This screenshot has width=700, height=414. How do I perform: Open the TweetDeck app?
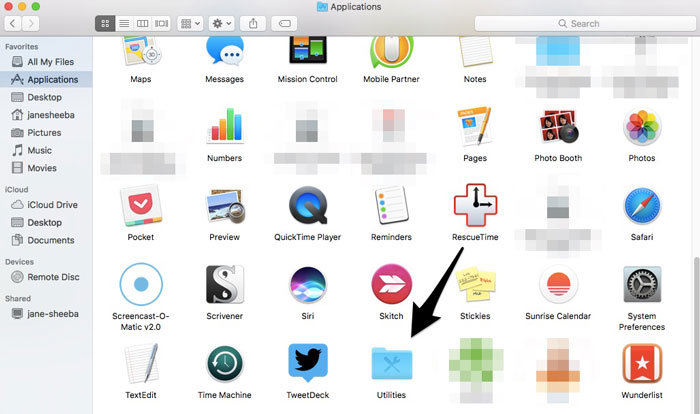[308, 365]
